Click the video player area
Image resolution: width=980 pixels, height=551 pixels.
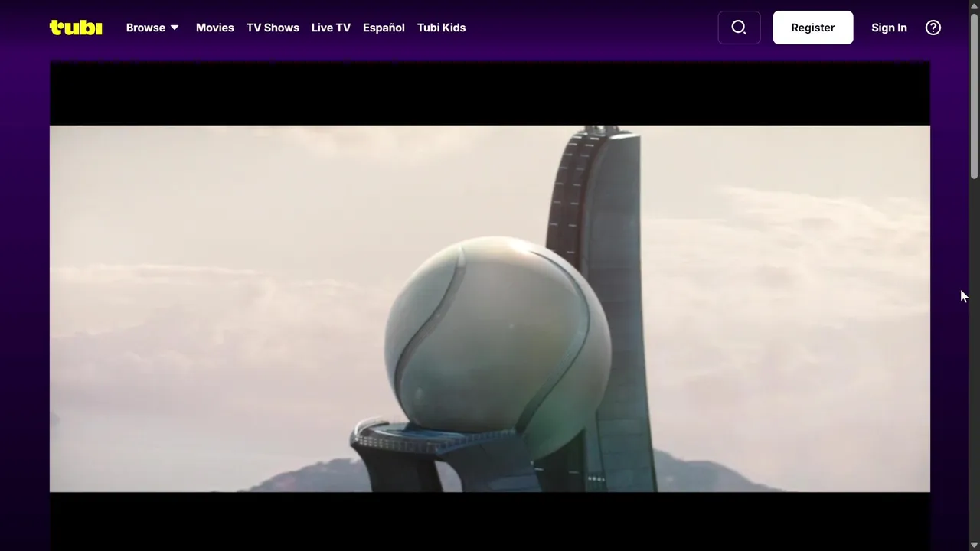click(x=490, y=306)
